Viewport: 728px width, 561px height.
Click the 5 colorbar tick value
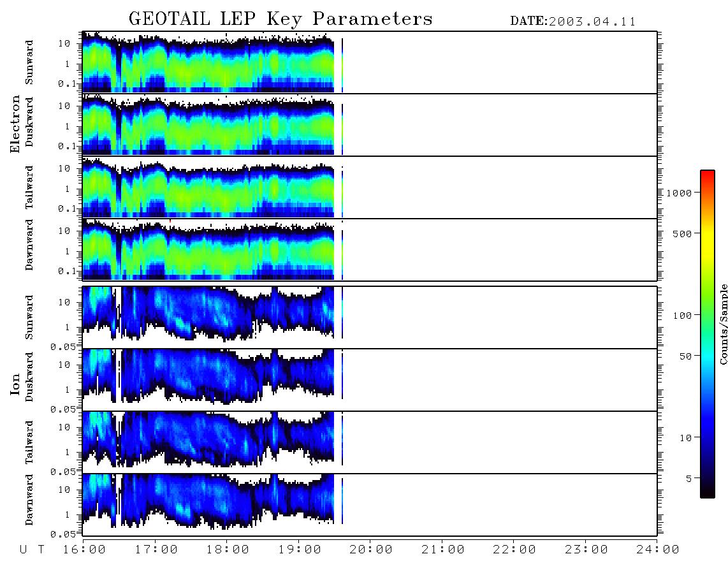pyautogui.click(x=688, y=478)
